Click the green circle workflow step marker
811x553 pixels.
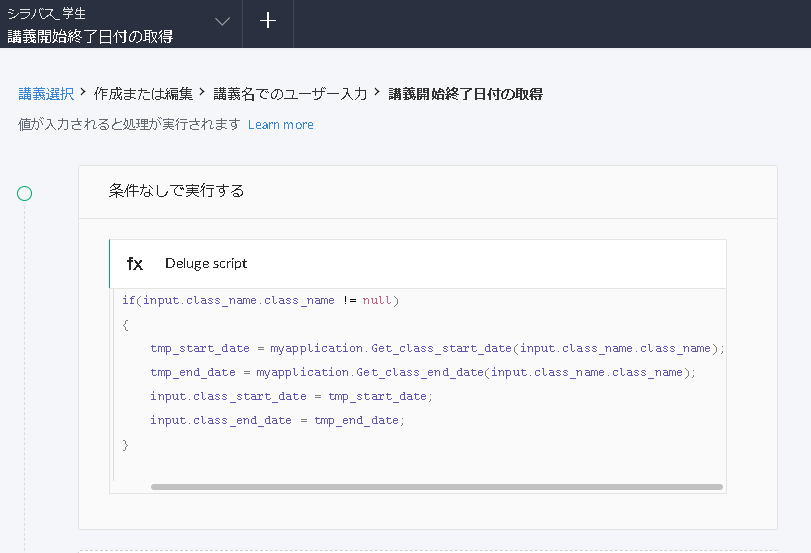click(x=24, y=193)
